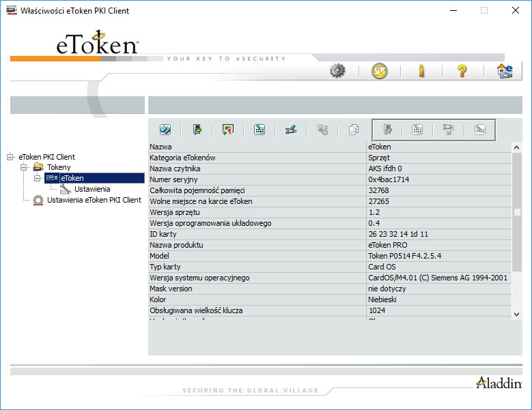Click the Aladdin logo at bottom right
532x410 pixels.
coord(499,382)
